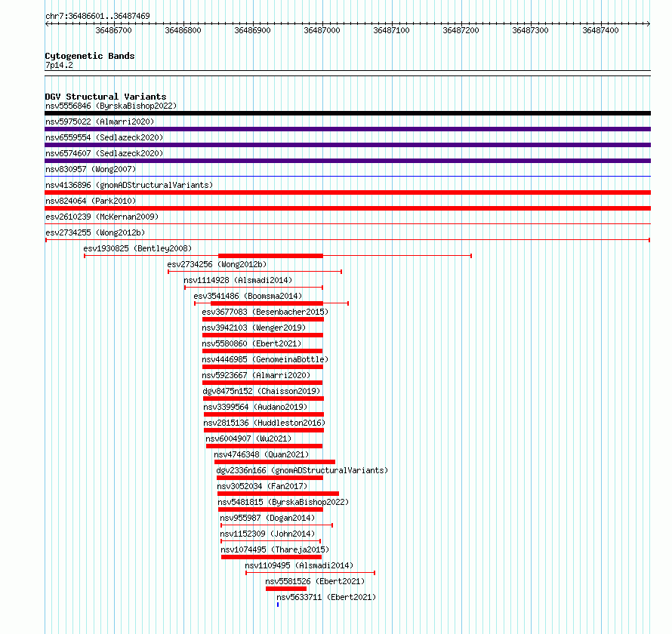Open nsv5581526 (Ebert2021) label
The image size is (672, 634).
pyautogui.click(x=315, y=581)
